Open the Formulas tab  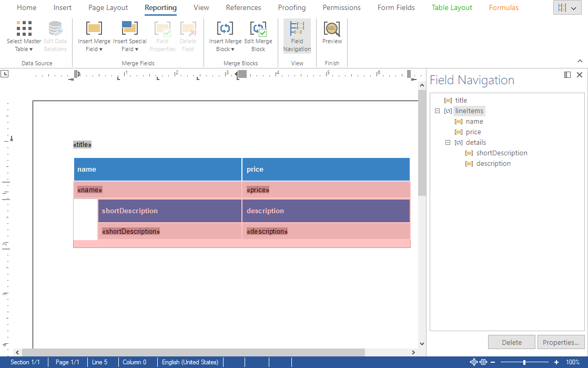(x=504, y=7)
